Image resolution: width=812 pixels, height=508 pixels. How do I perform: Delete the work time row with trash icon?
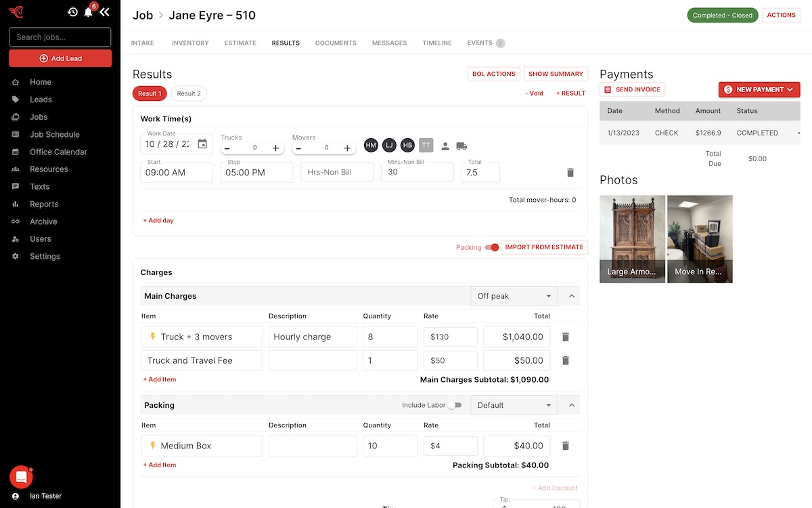(x=570, y=172)
